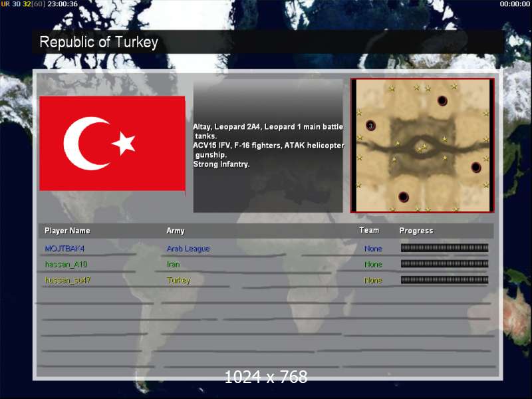The width and height of the screenshot is (532, 399).
Task: Click the "Turkey" army entry
Action: (179, 280)
